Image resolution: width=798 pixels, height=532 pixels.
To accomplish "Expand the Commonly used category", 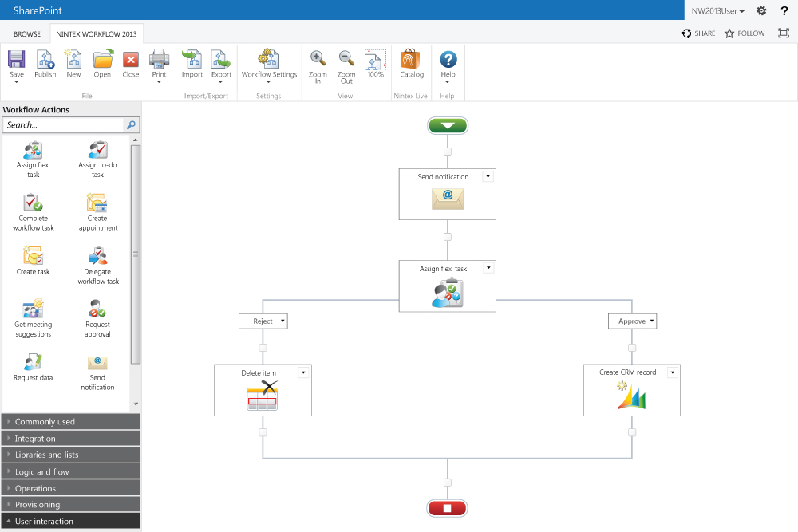I will [x=71, y=422].
